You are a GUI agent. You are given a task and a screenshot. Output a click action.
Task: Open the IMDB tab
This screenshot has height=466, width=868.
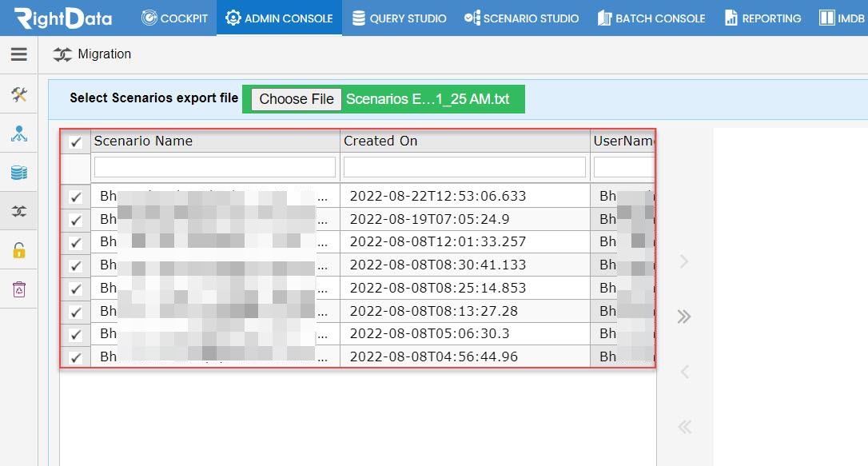pyautogui.click(x=842, y=18)
